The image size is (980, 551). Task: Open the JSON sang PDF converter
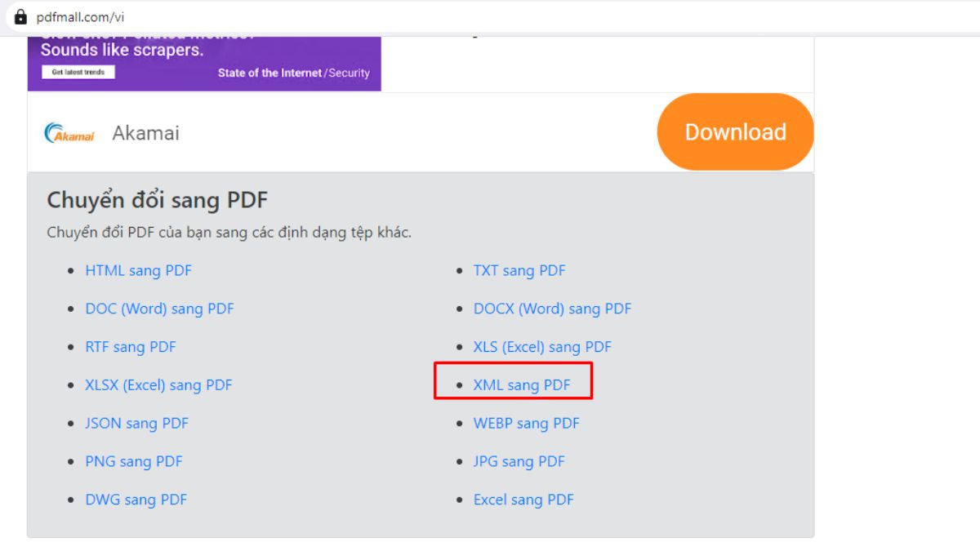point(136,423)
